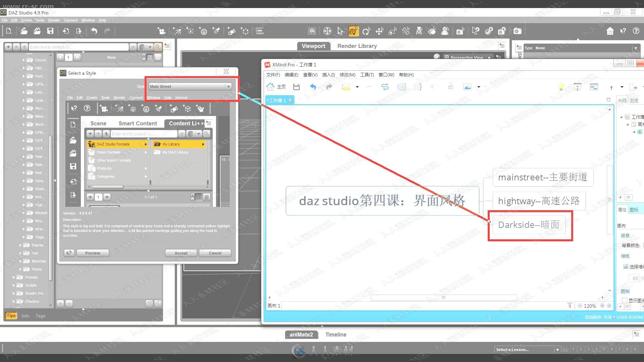This screenshot has width=644, height=362.
Task: Click the Tips button at panel bottom
Action: (x=11, y=316)
